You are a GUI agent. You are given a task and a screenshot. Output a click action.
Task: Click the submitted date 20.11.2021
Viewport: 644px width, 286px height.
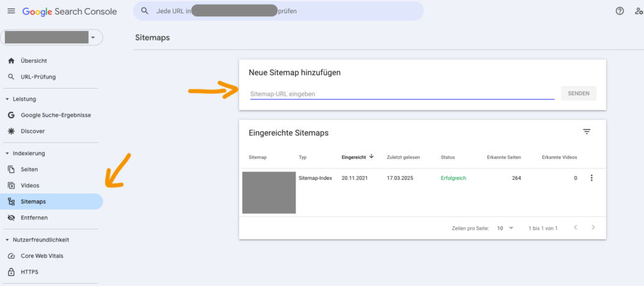pos(355,178)
